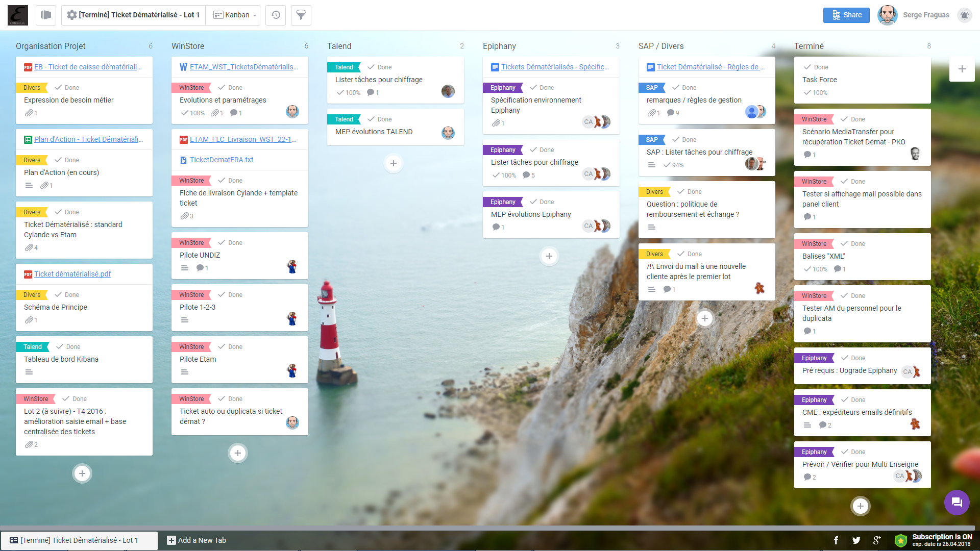Open ETAM_FLC_Livraison_WST PDF link
The height and width of the screenshot is (551, 980).
pos(243,139)
